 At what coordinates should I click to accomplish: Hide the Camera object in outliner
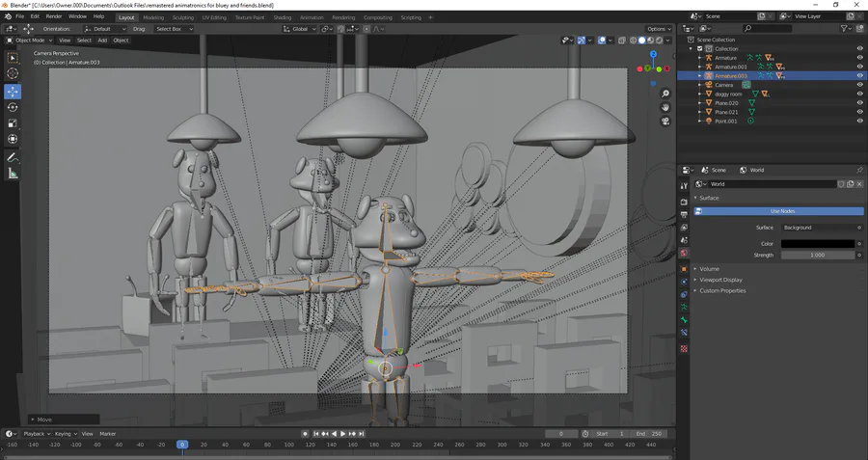(x=859, y=85)
